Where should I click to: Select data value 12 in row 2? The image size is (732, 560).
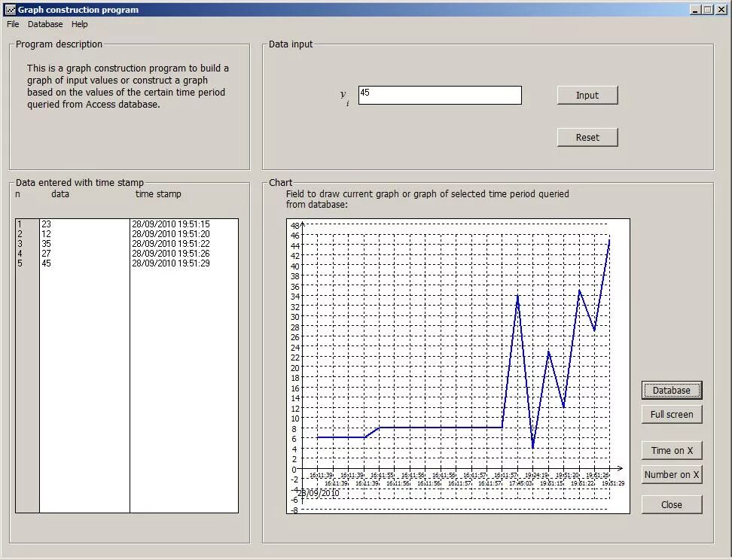(x=46, y=234)
